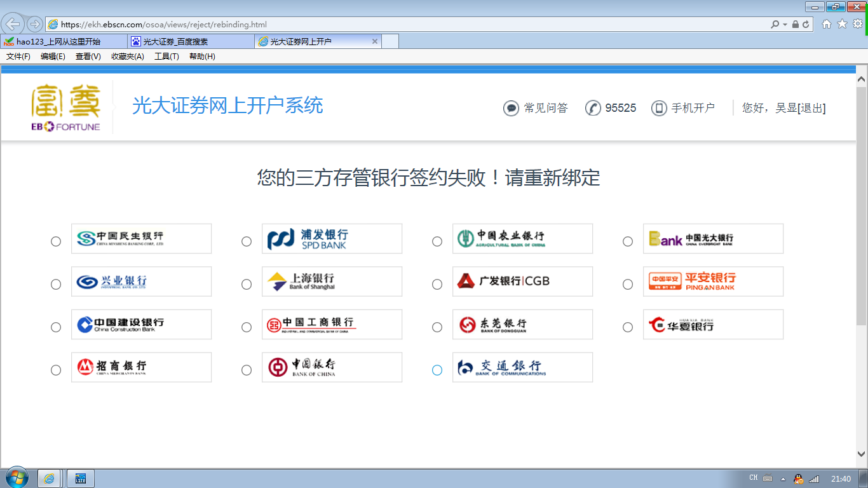
Task: Open the 工具(T) menu
Action: 166,57
